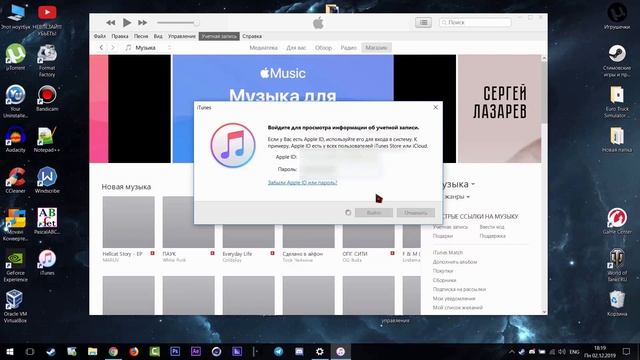The height and width of the screenshot is (360, 640).
Task: Open the Сергей Лазарев banner
Action: point(500,109)
